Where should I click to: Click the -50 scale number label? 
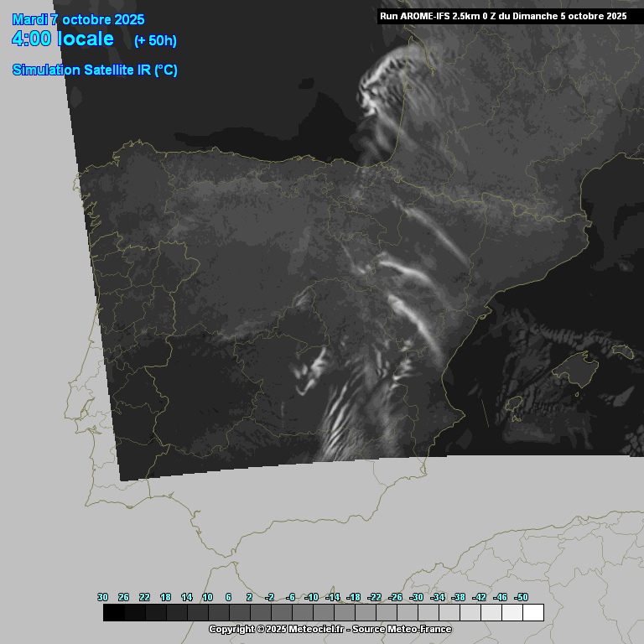click(x=521, y=597)
